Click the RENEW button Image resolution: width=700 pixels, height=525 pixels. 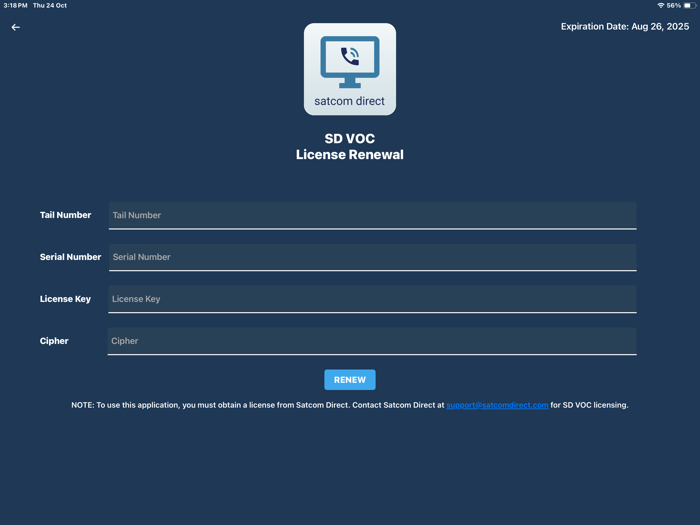pos(350,379)
